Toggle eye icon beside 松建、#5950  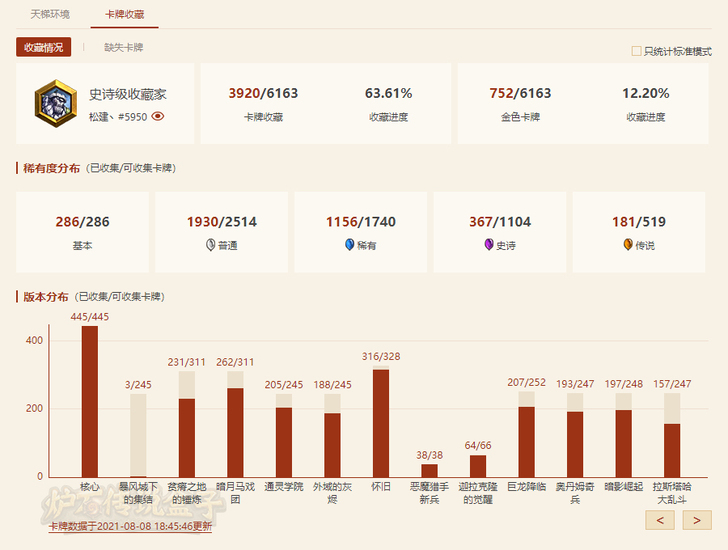coord(158,116)
